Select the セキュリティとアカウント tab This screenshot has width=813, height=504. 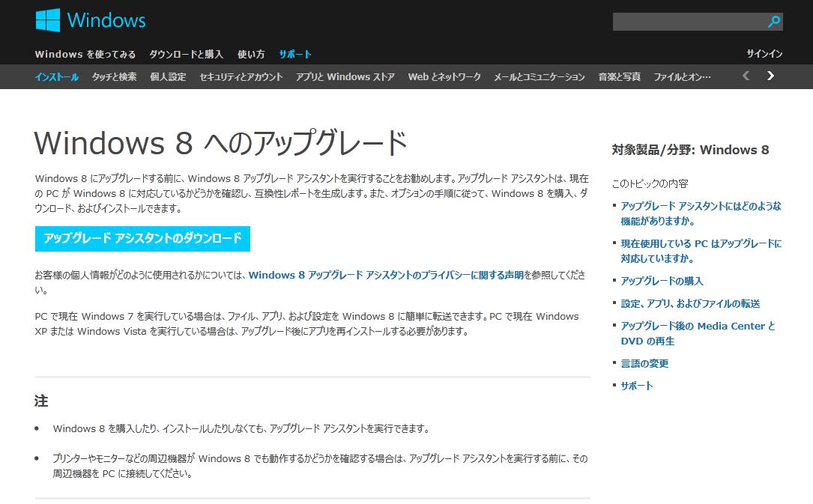pyautogui.click(x=241, y=76)
